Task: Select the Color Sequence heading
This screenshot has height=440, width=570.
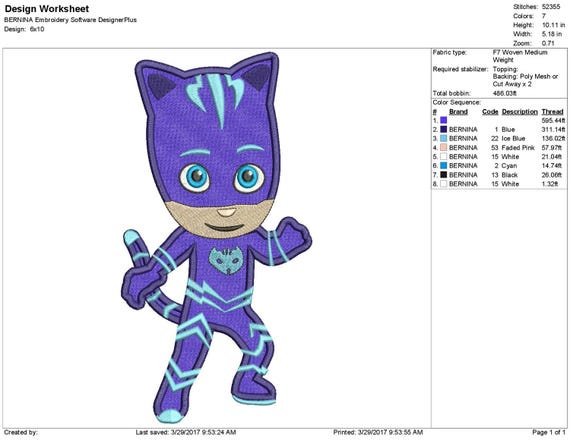Action: 456,103
